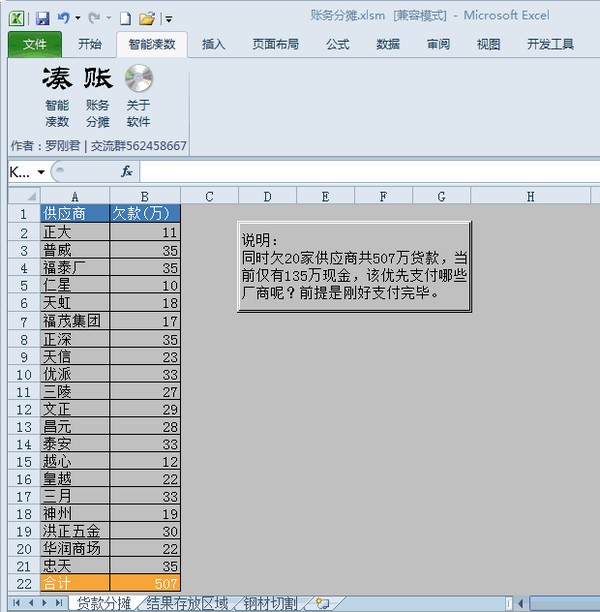This screenshot has width=600, height=612.
Task: Click column B header
Action: (x=145, y=196)
